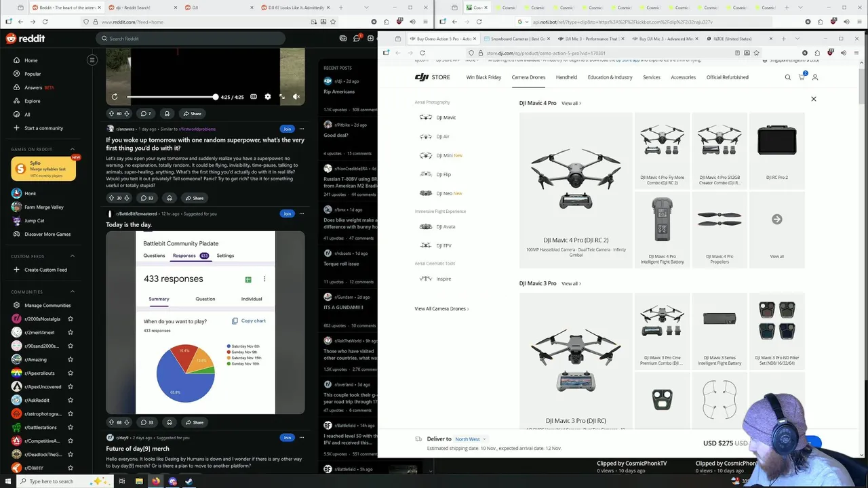
Task: Open Manage Communities
Action: point(47,305)
